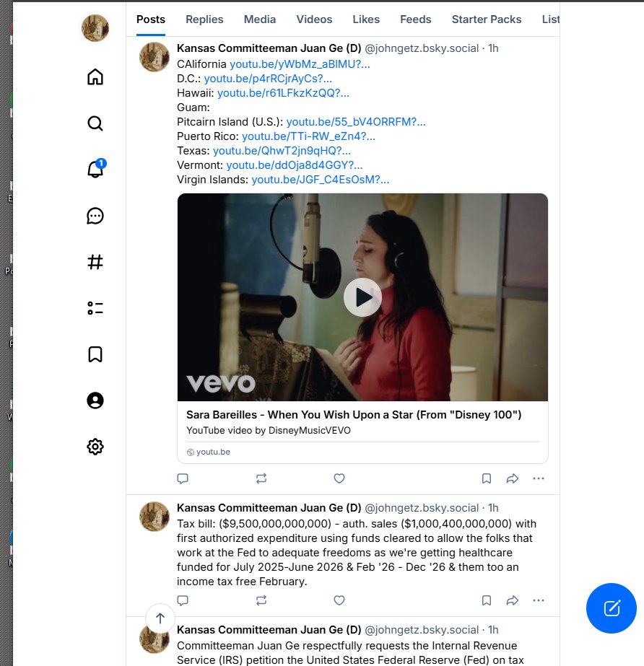644x666 pixels.
Task: Open author name on the video post
Action: tap(269, 48)
